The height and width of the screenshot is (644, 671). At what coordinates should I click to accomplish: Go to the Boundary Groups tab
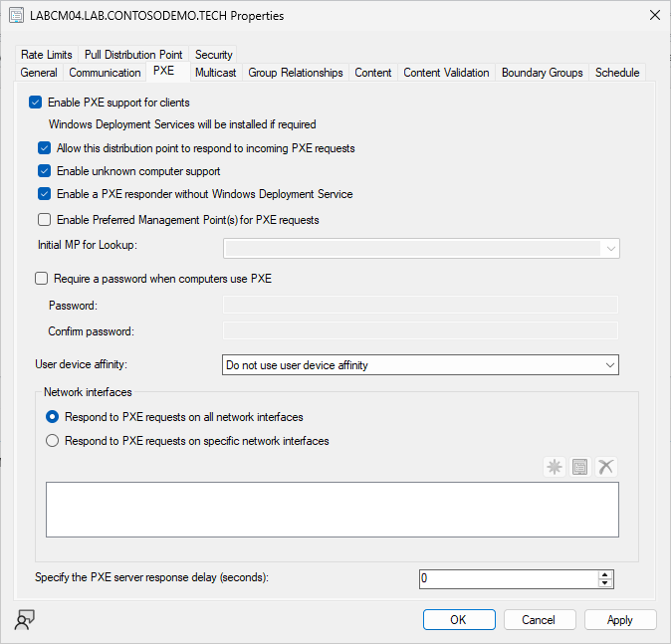pos(543,73)
